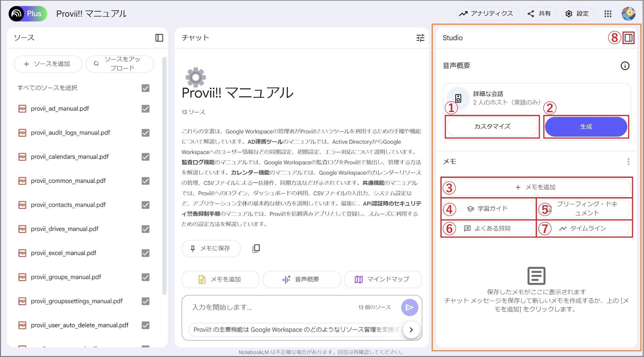Uncheck provii_excel_manual.pdf checkbox

pos(146,253)
